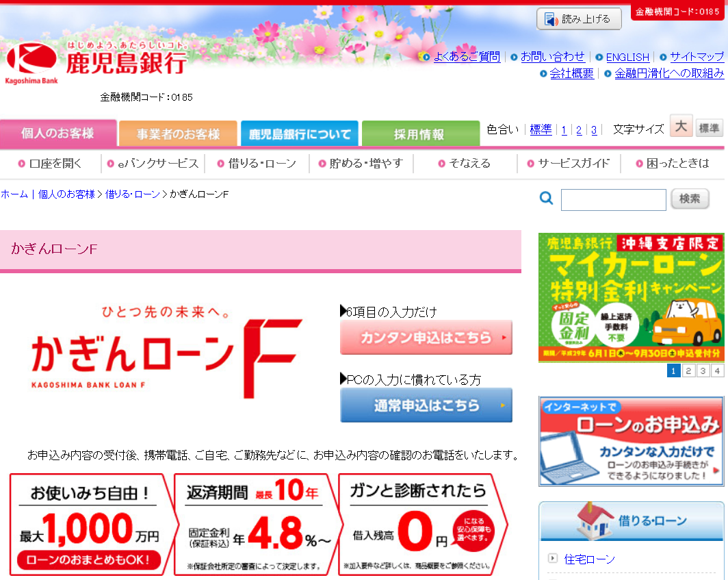Click the red 金融機関コード:0185 badge
Screen dimensions: 728x580
point(677,11)
